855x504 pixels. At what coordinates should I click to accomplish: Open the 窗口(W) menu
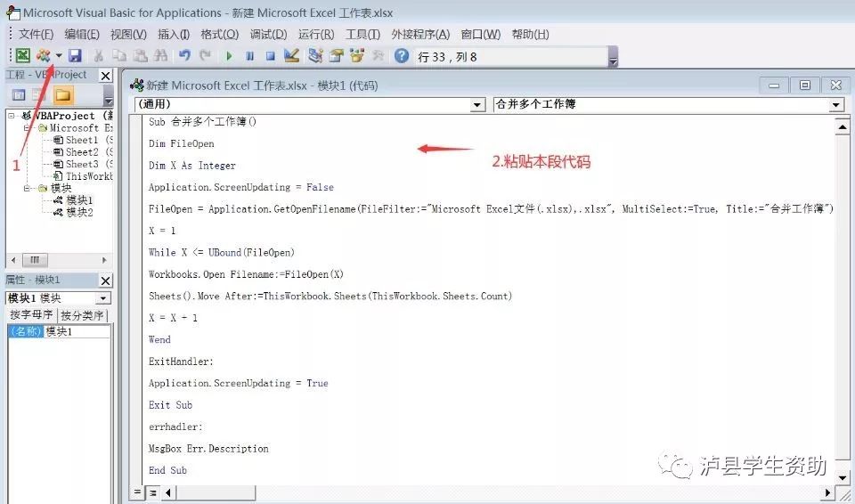pos(480,35)
